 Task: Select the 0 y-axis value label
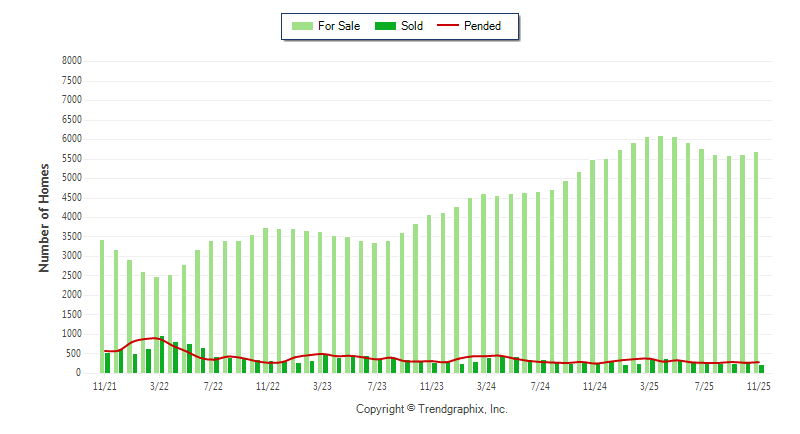click(x=78, y=373)
